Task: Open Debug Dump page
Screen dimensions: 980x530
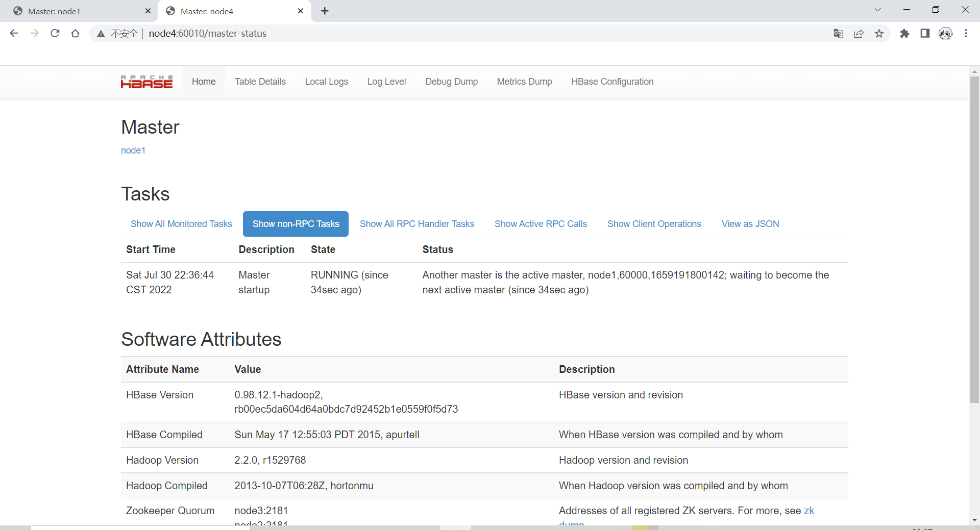Action: [x=452, y=82]
